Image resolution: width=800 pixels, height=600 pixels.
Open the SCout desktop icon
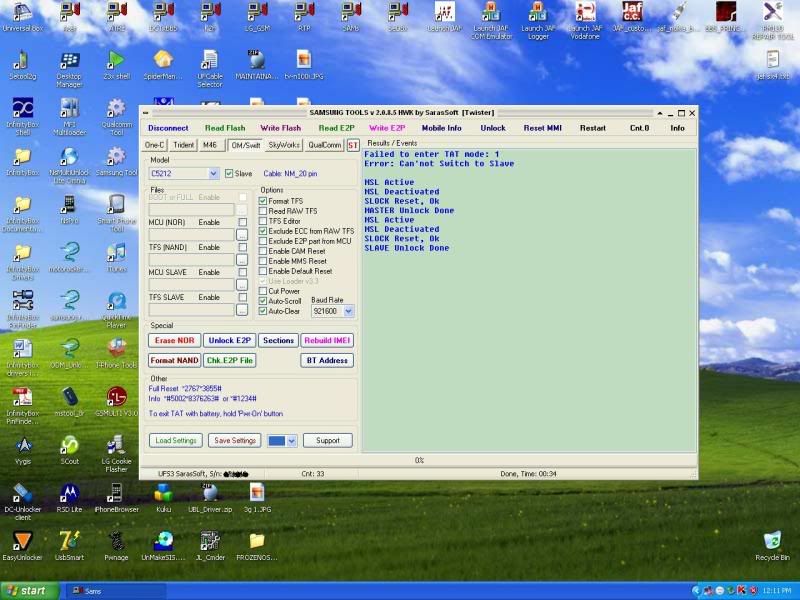(69, 449)
